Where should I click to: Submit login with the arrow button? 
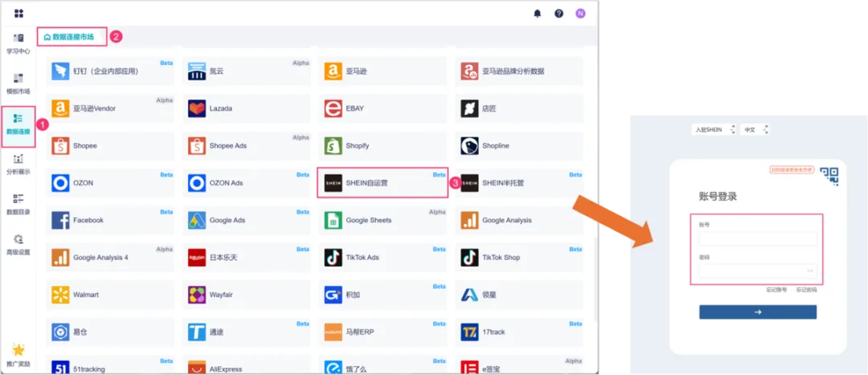[x=757, y=312]
